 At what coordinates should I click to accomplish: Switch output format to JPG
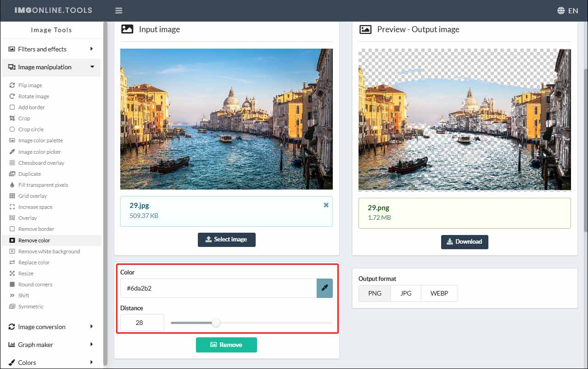[x=405, y=293]
